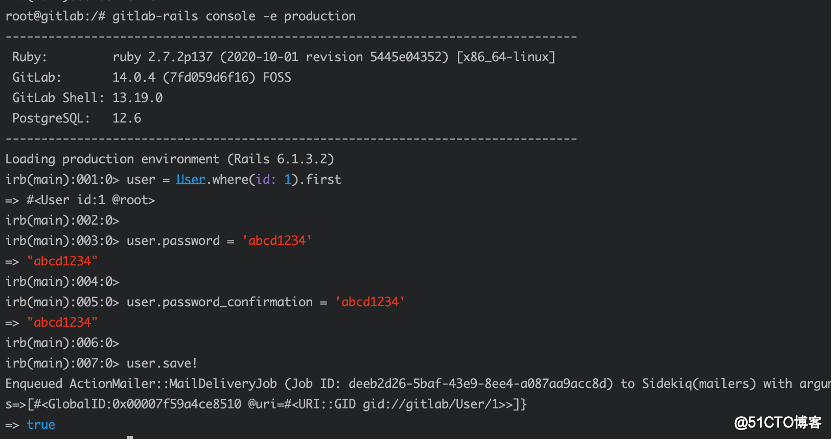Screen dimensions: 832x440
Task: Click the user.save! command
Action: point(162,364)
